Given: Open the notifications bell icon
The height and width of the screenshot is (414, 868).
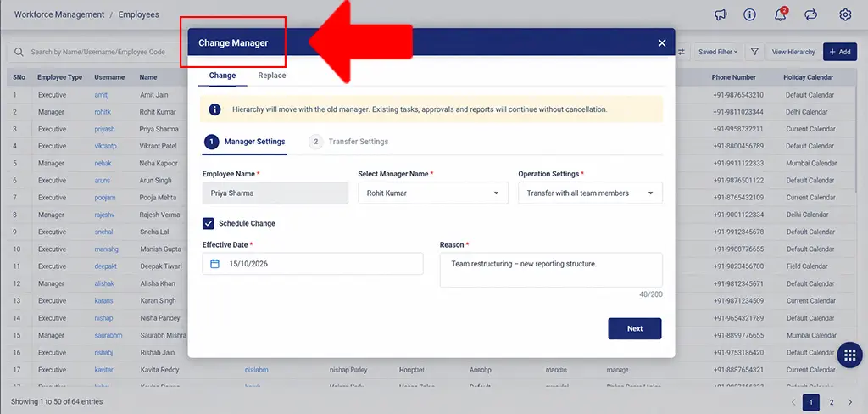Looking at the screenshot, I should pos(781,14).
